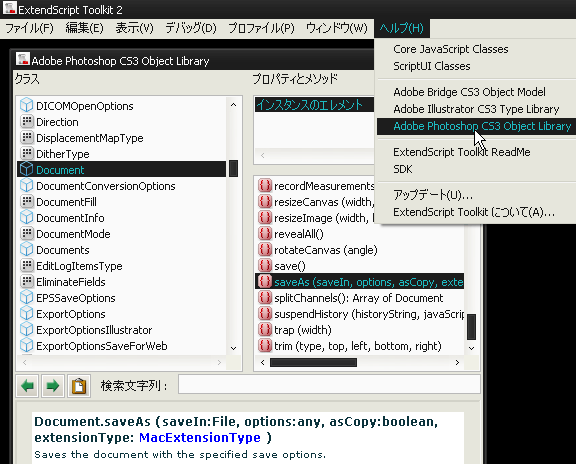Click the DocumentMode enum icon
576x464 pixels.
click(x=26, y=234)
